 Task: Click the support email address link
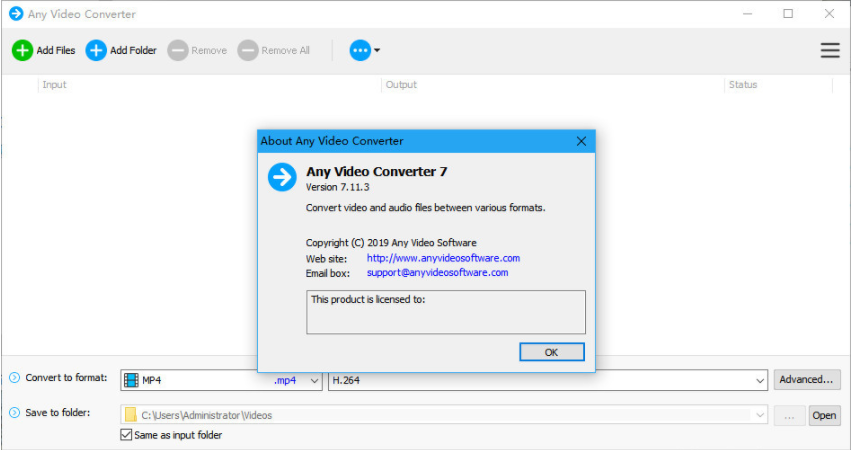437,273
